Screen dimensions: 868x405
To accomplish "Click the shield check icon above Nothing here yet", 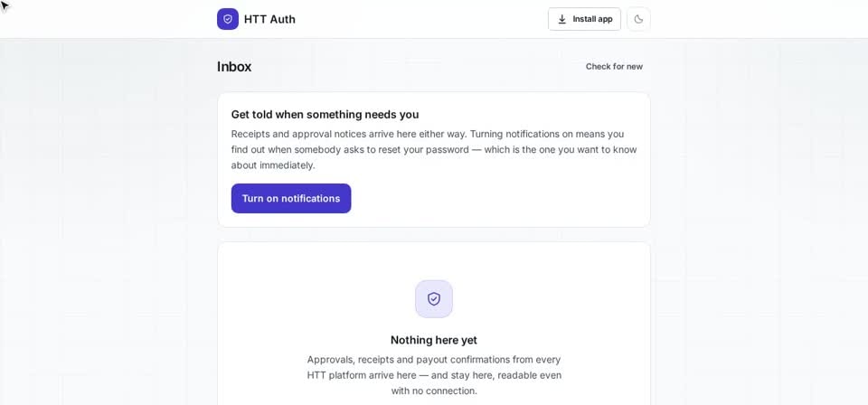I will 434,298.
